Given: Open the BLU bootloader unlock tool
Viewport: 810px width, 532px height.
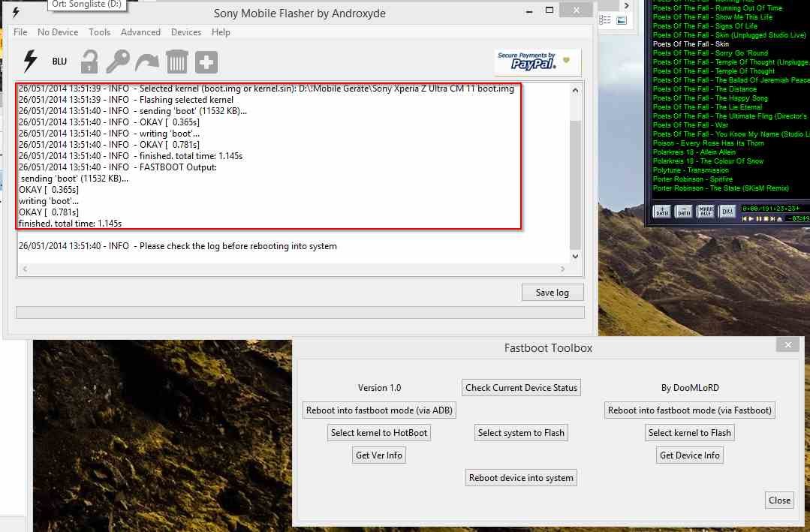Looking at the screenshot, I should point(59,62).
